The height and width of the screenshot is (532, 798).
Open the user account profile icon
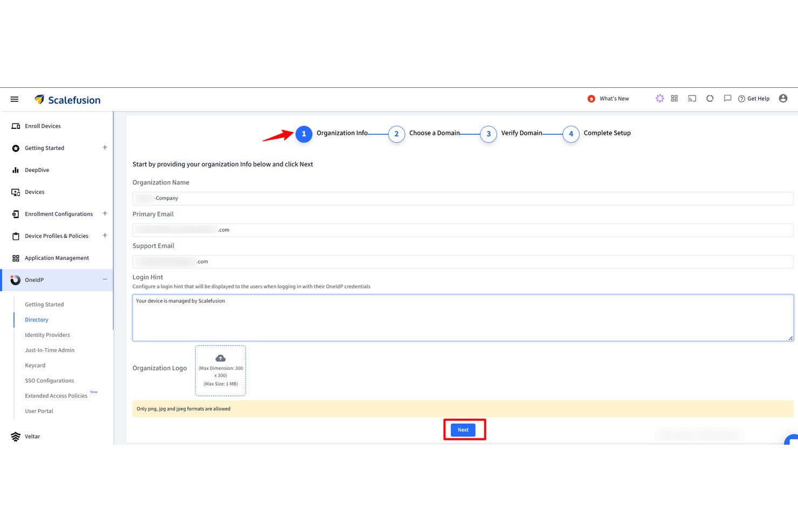tap(783, 99)
